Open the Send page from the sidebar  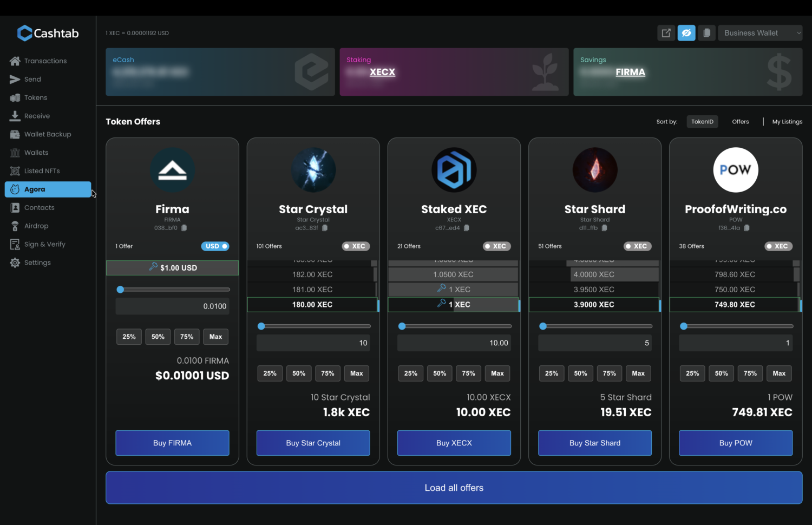tap(32, 79)
